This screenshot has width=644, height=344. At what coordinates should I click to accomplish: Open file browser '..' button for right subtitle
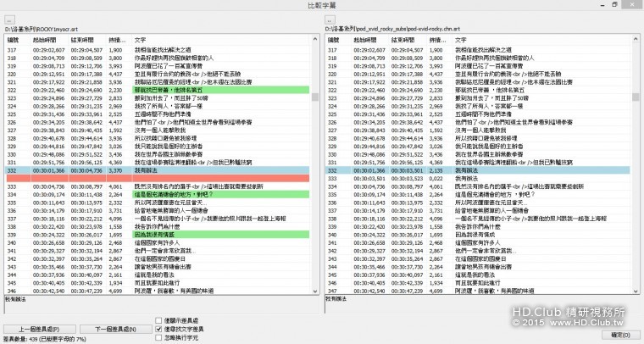click(330, 19)
